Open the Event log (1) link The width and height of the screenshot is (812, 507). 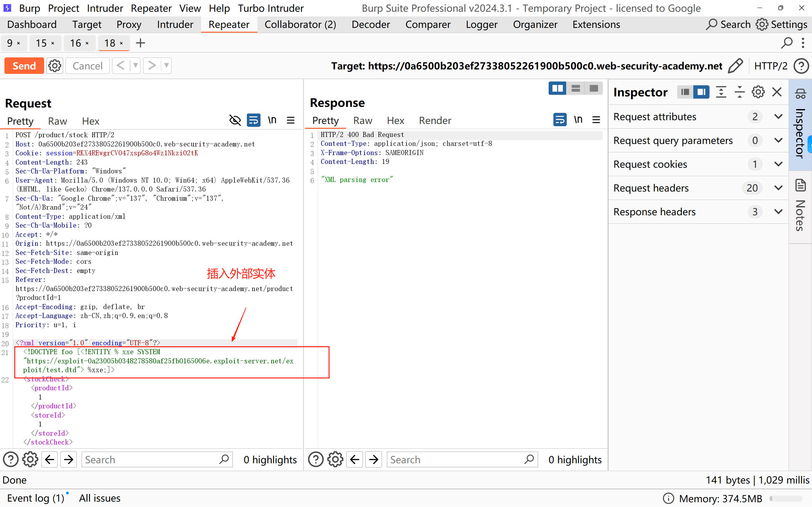35,498
